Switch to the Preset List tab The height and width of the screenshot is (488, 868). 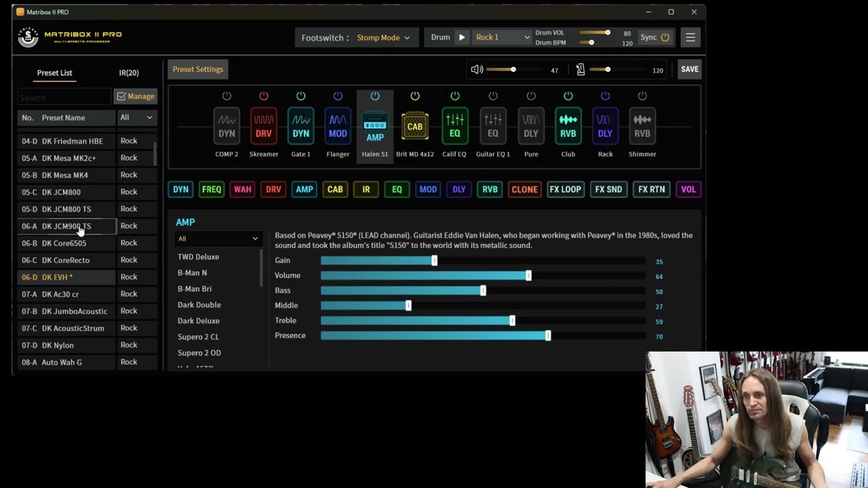pos(54,73)
